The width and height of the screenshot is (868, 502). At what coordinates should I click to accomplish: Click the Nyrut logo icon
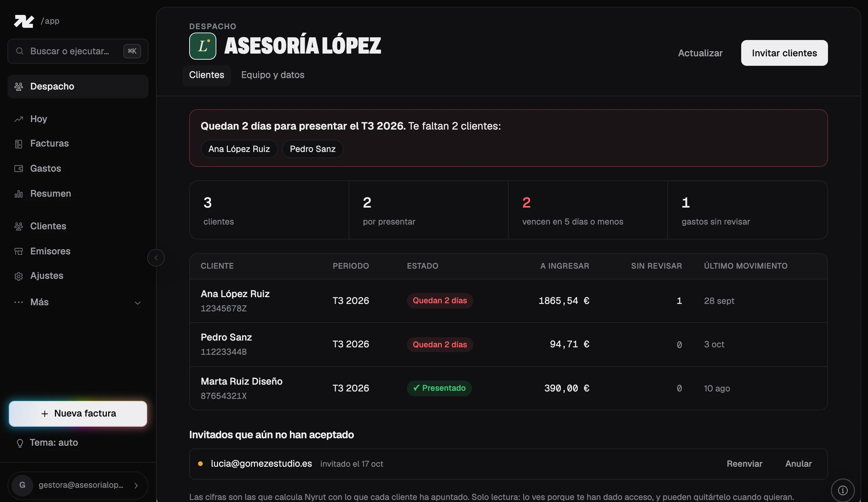24,21
